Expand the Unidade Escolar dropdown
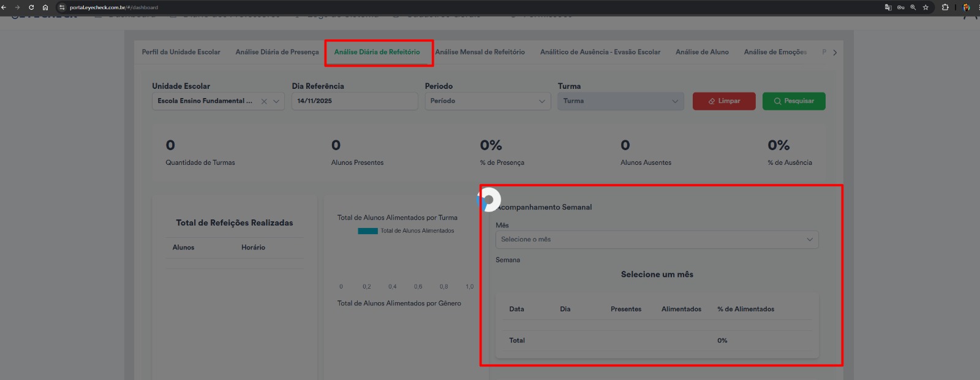The width and height of the screenshot is (980, 380). 276,102
